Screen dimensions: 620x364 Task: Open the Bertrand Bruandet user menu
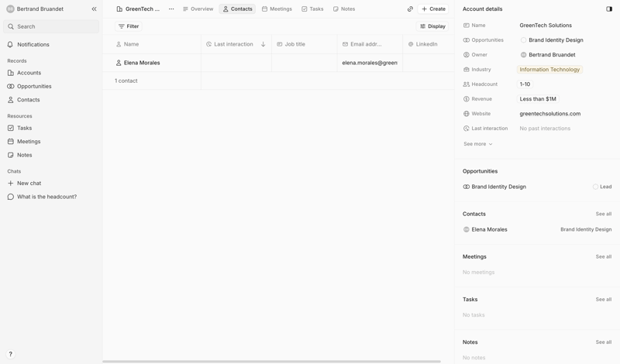coord(35,9)
